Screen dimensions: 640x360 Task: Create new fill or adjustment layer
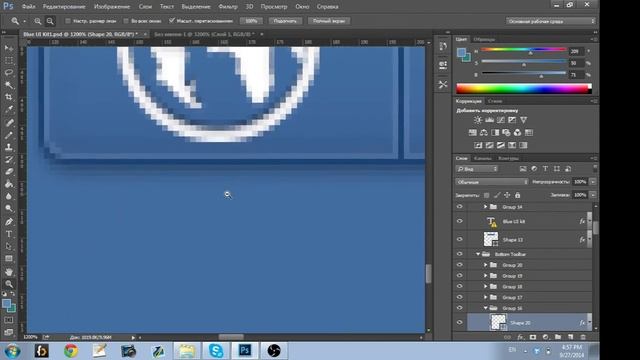click(x=545, y=337)
